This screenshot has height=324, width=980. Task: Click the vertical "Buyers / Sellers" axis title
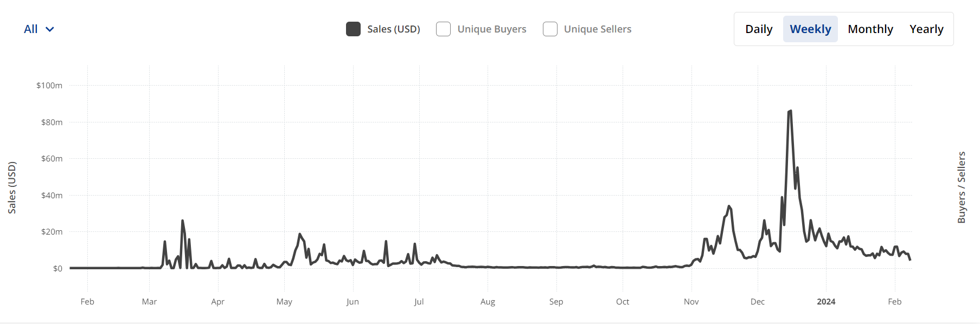click(961, 187)
